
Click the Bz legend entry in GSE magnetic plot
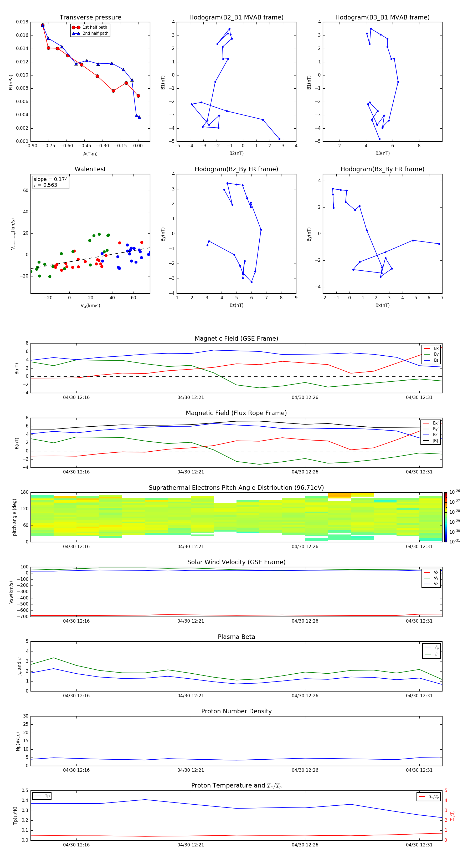[x=431, y=360]
